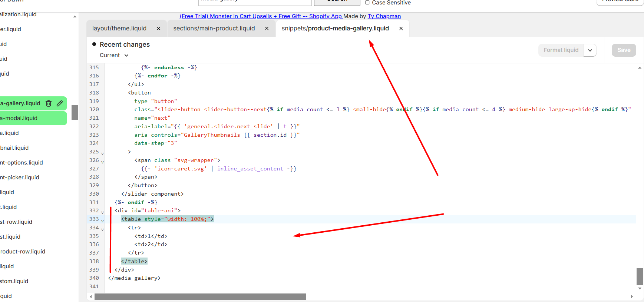Delete the gallery.liquid file with trash icon

point(49,103)
